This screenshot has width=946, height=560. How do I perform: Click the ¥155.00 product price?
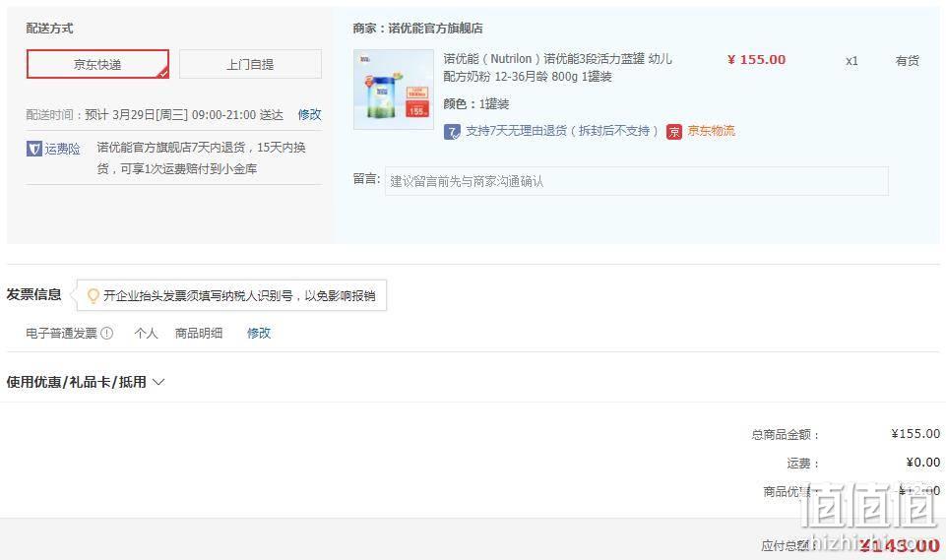point(757,60)
